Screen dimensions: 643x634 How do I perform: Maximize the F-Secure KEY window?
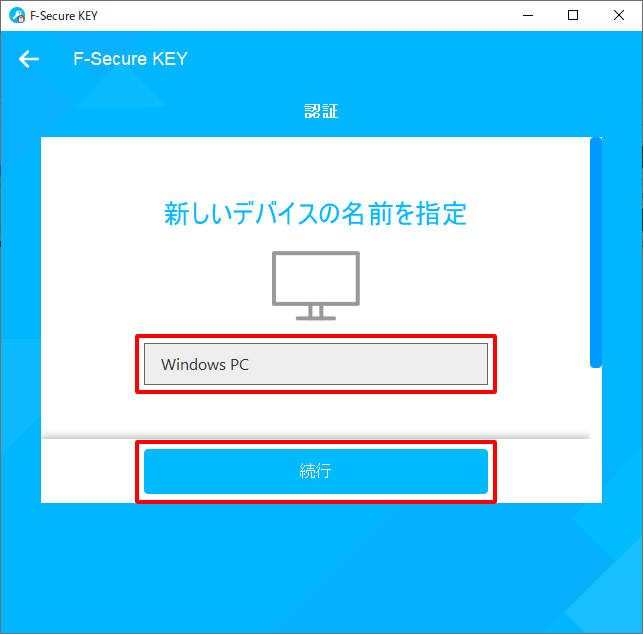point(573,16)
